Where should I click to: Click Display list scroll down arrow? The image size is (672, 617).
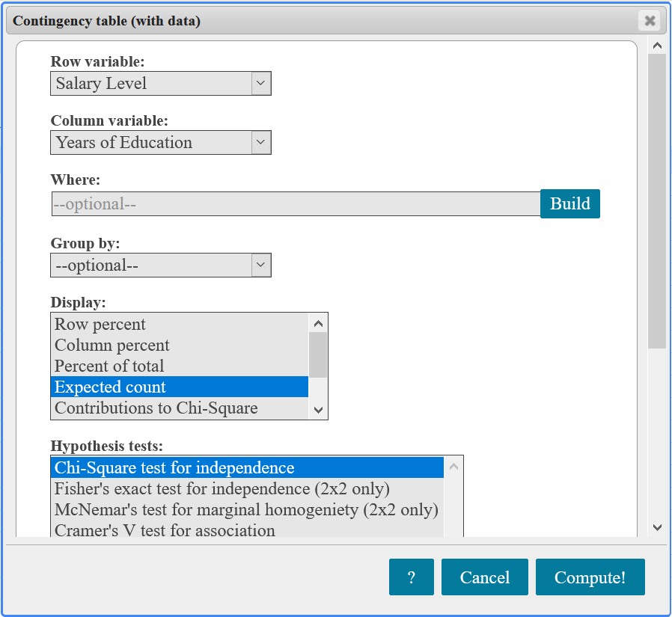tap(318, 410)
